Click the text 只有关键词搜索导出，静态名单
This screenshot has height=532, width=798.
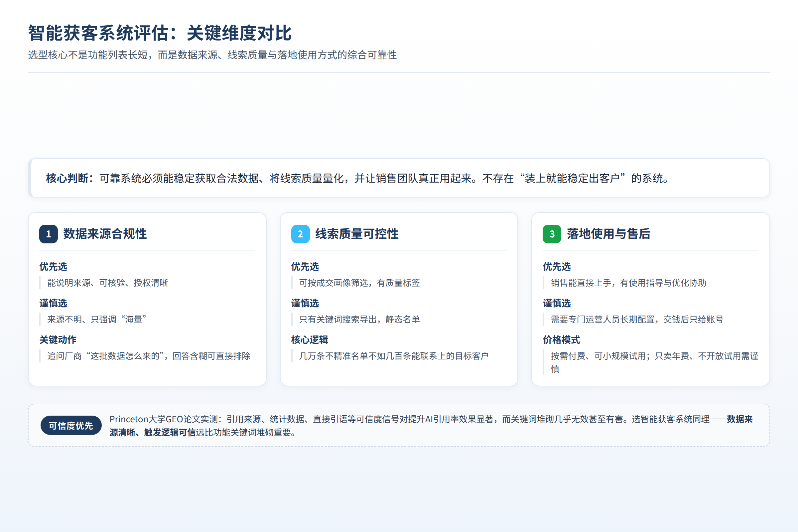coord(359,319)
